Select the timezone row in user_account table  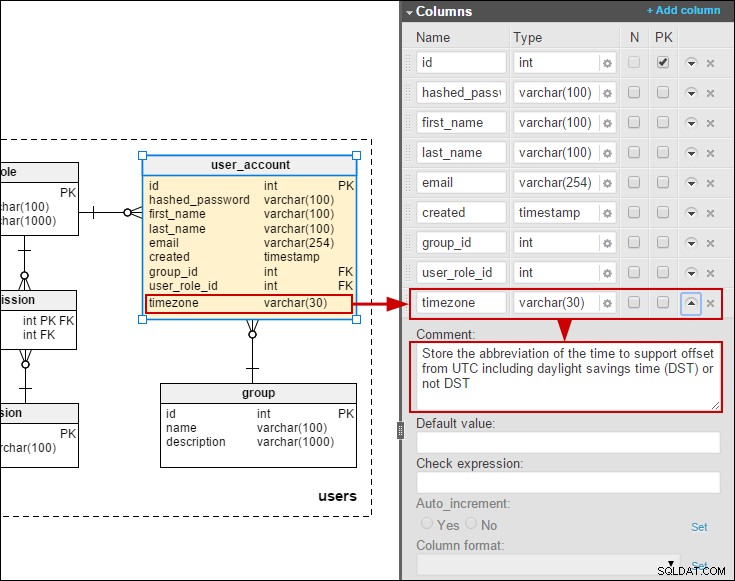248,303
